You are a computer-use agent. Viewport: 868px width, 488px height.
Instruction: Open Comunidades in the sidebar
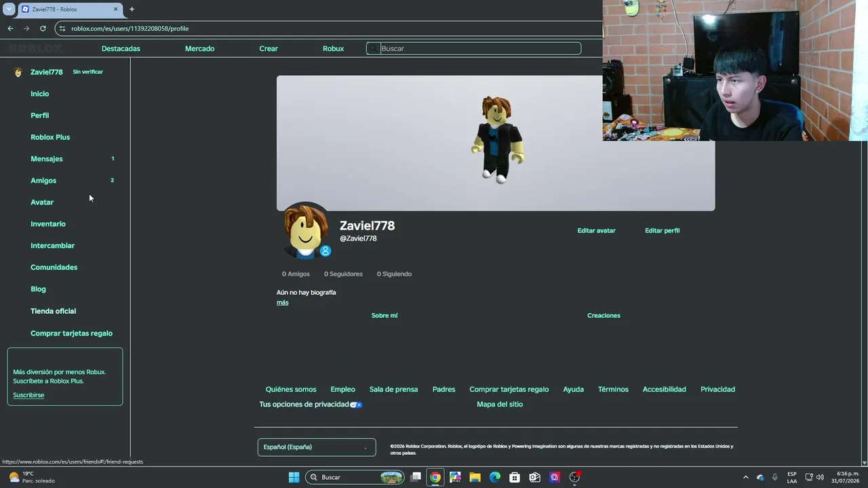coord(54,267)
